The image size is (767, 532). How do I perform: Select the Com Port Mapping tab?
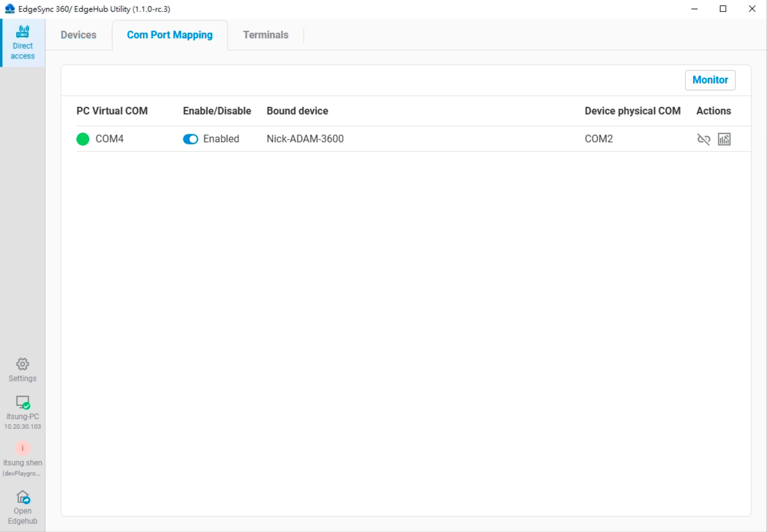170,35
